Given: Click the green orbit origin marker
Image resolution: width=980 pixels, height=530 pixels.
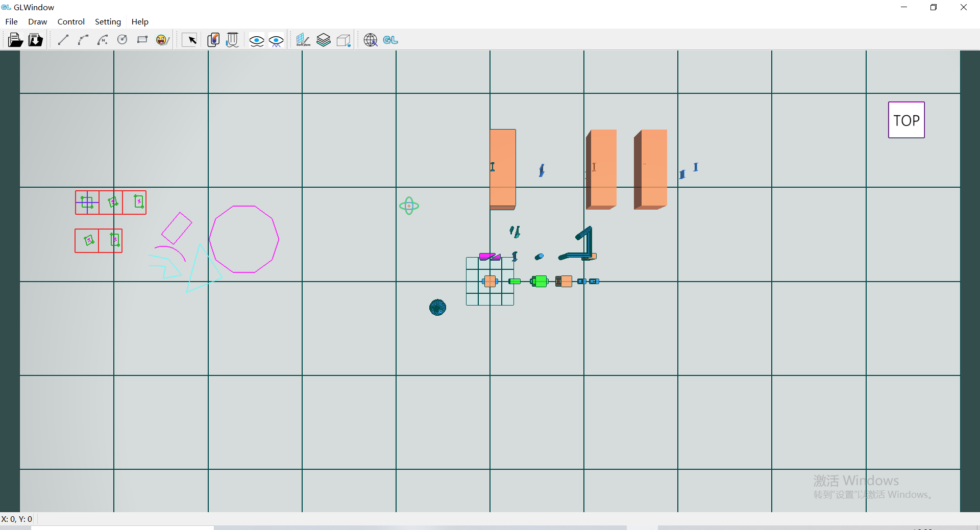Looking at the screenshot, I should [409, 206].
